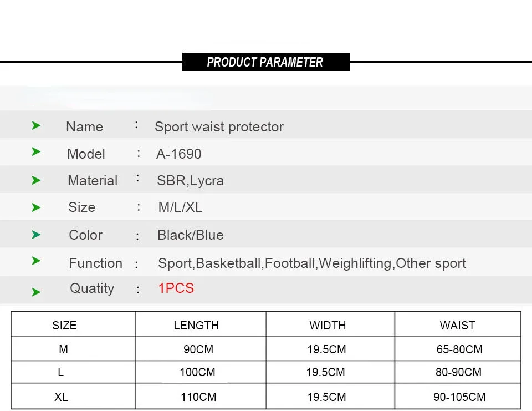532x411 pixels.
Task: Click the SBR,Lycra material value
Action: 190,181
